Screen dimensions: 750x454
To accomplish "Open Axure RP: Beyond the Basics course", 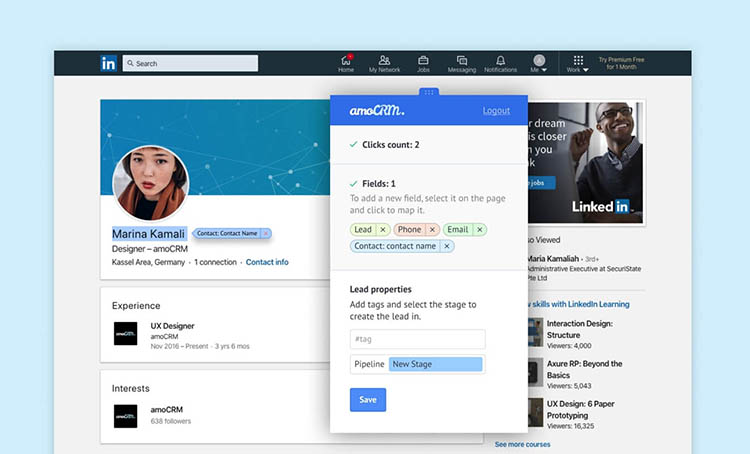I will pyautogui.click(x=585, y=369).
